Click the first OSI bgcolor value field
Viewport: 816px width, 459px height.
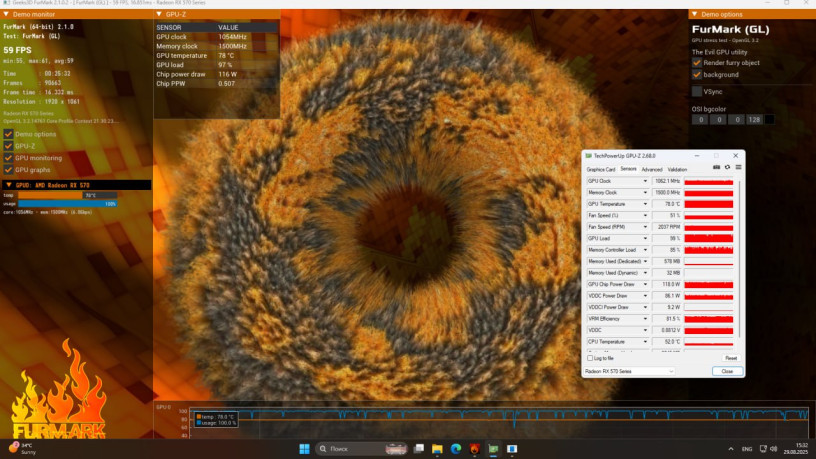tap(700, 120)
